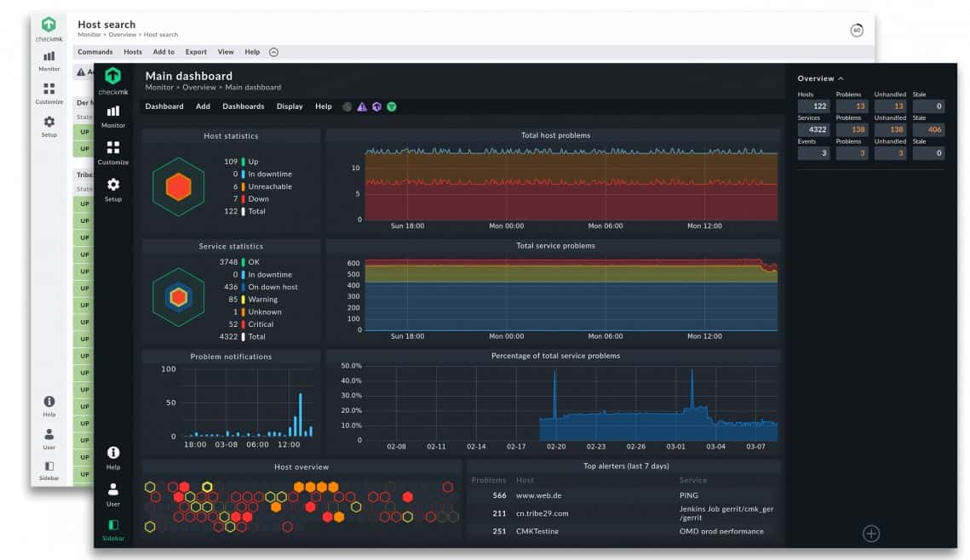
Task: Click the 85 Warning entry in Service statistics
Action: [253, 300]
